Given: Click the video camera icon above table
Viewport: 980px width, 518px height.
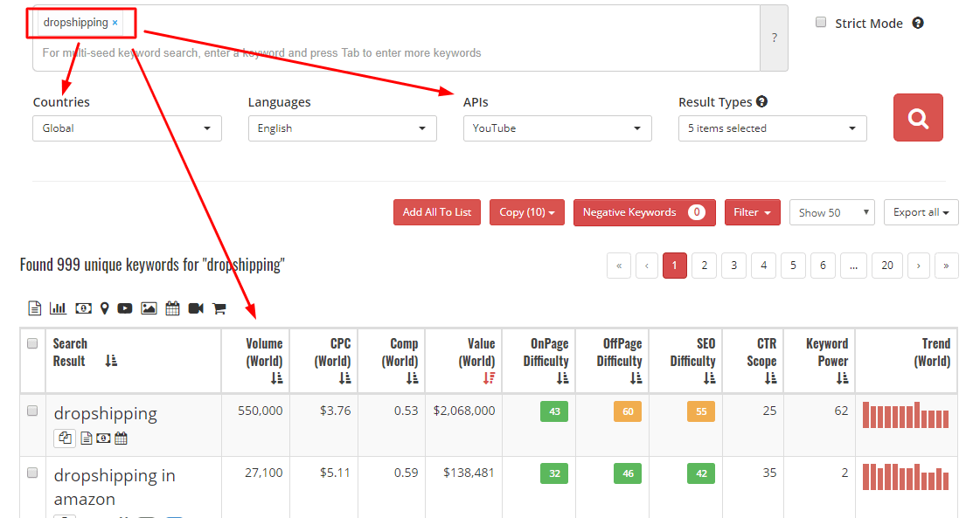Looking at the screenshot, I should [x=195, y=308].
